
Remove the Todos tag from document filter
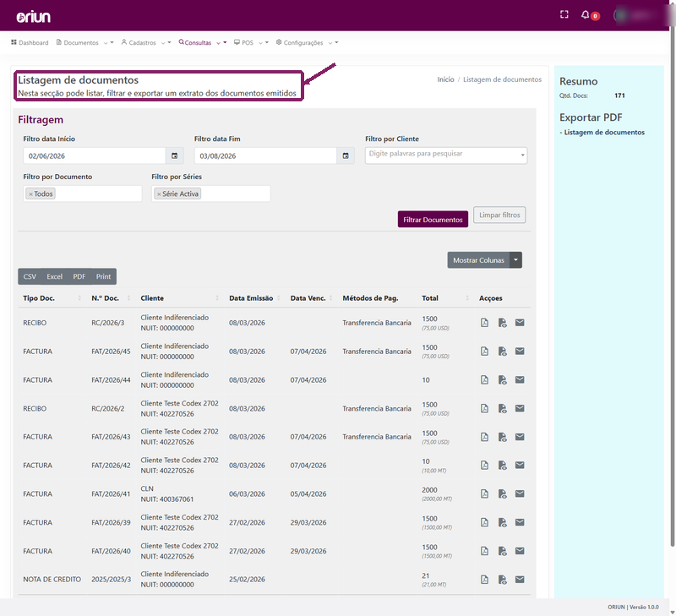(30, 194)
